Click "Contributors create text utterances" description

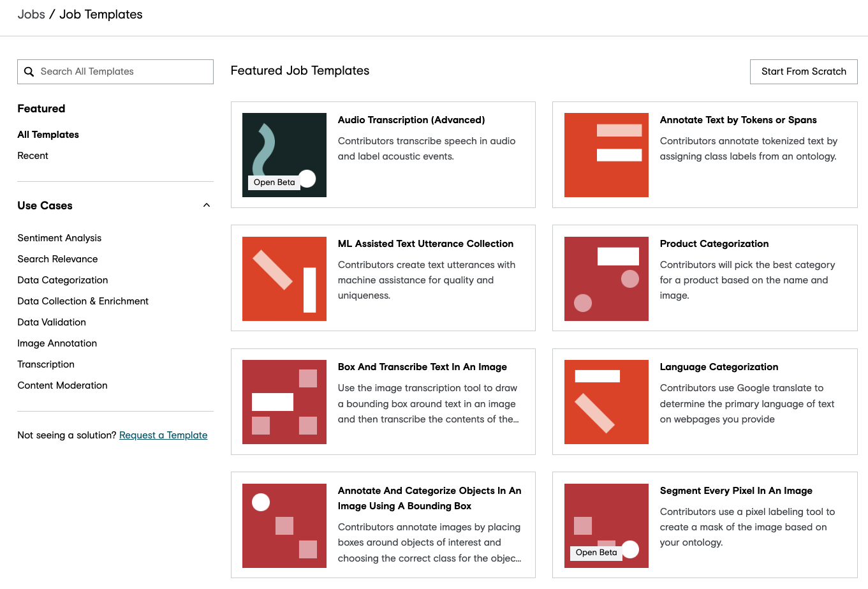427,280
